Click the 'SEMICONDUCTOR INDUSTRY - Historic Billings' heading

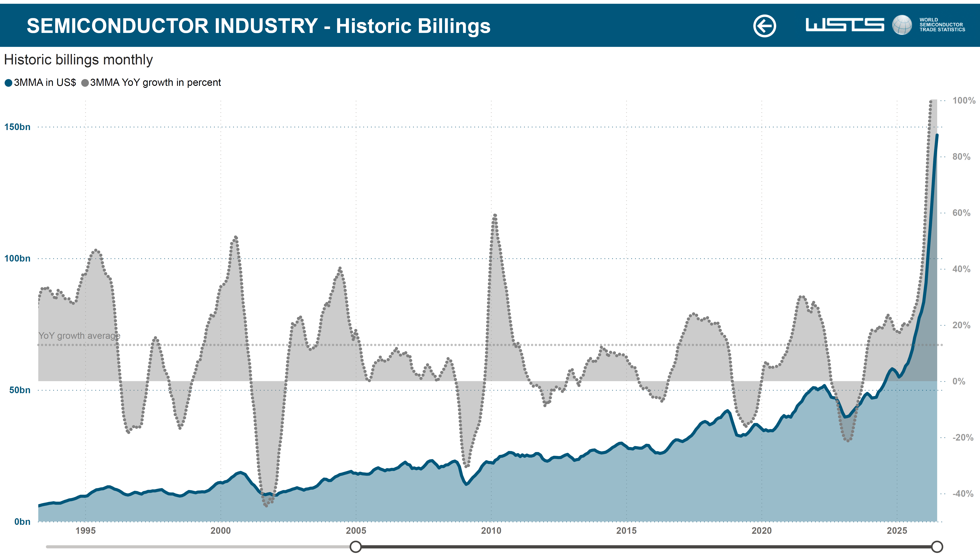pyautogui.click(x=259, y=26)
